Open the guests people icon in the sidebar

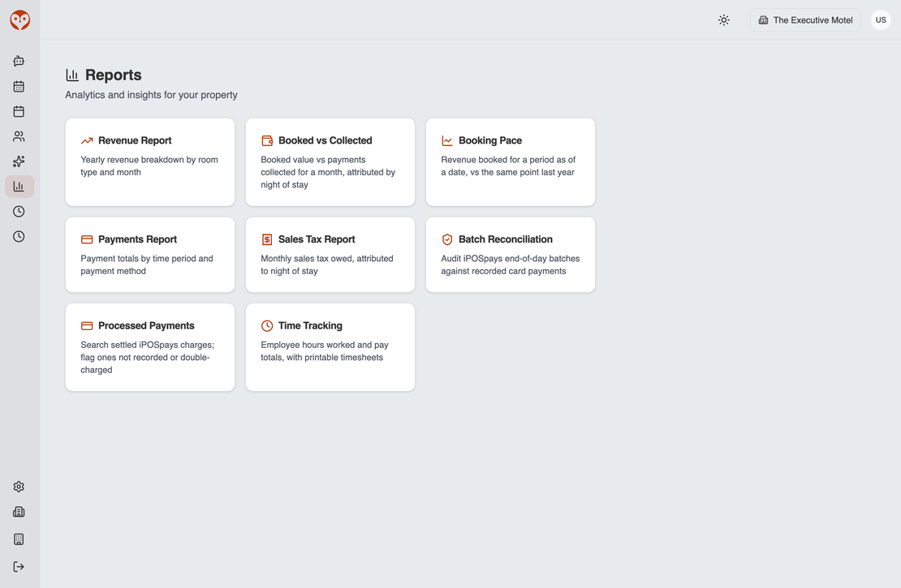click(19, 136)
